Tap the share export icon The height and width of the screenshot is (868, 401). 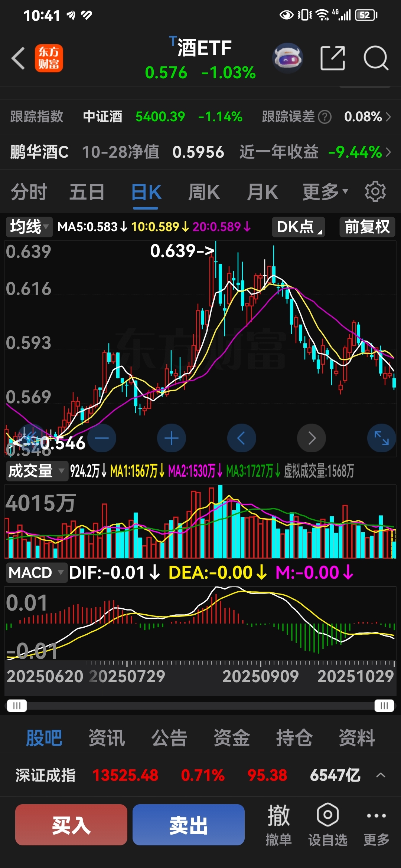[333, 58]
